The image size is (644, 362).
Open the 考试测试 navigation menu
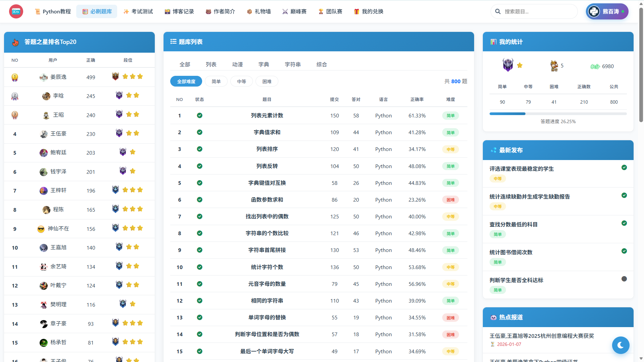pos(138,11)
